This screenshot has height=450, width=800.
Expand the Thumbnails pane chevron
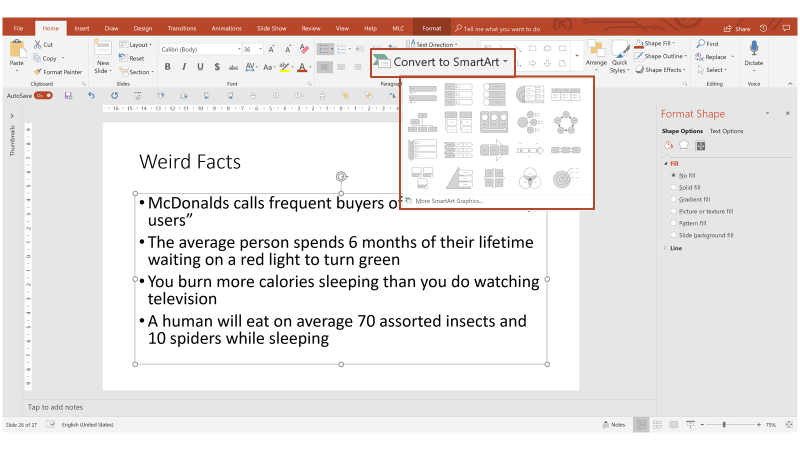click(12, 116)
